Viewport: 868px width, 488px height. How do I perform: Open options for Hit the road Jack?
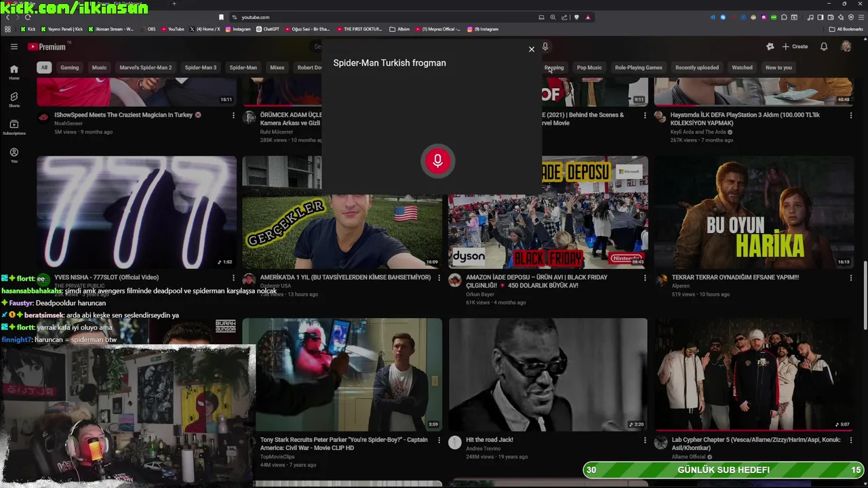coord(645,441)
